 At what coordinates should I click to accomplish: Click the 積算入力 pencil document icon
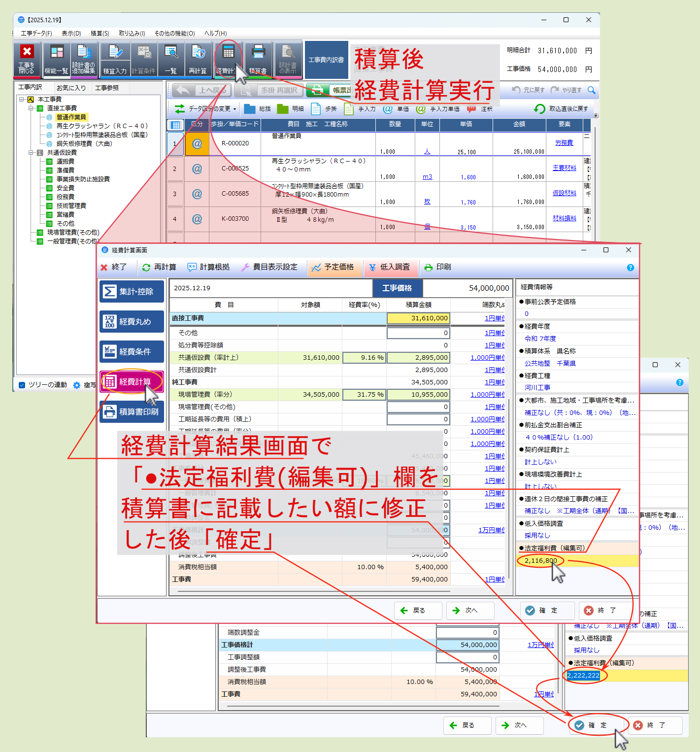tap(115, 58)
